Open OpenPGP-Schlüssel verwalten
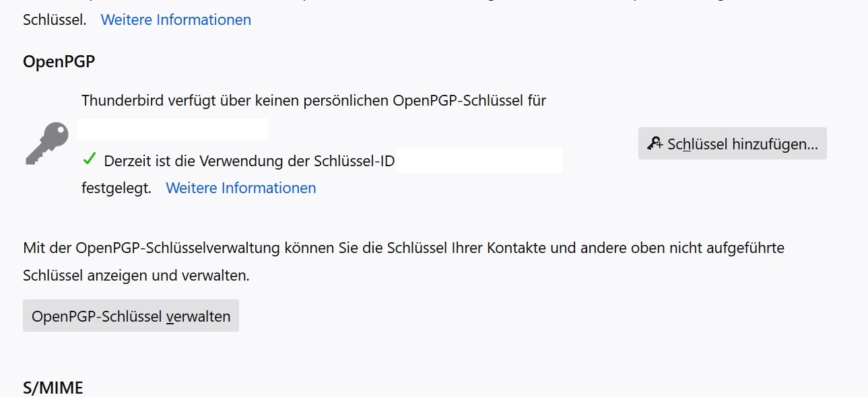Screen dimensions: 868x397 coord(131,316)
